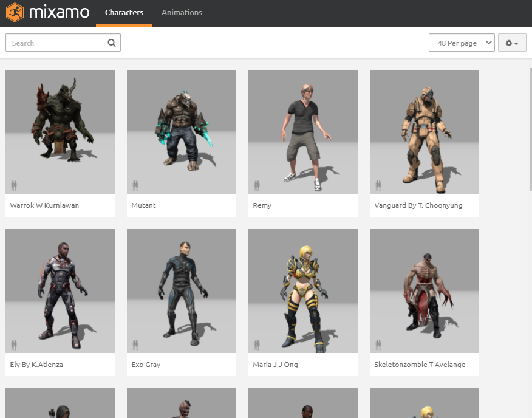532x418 pixels.
Task: Open the Ely By K.Atienza character preview
Action: [x=60, y=291]
